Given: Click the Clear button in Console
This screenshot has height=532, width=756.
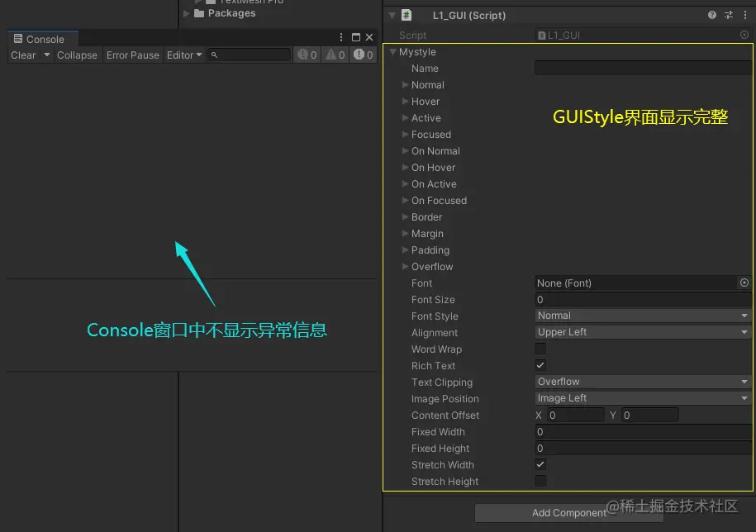Looking at the screenshot, I should (x=23, y=55).
